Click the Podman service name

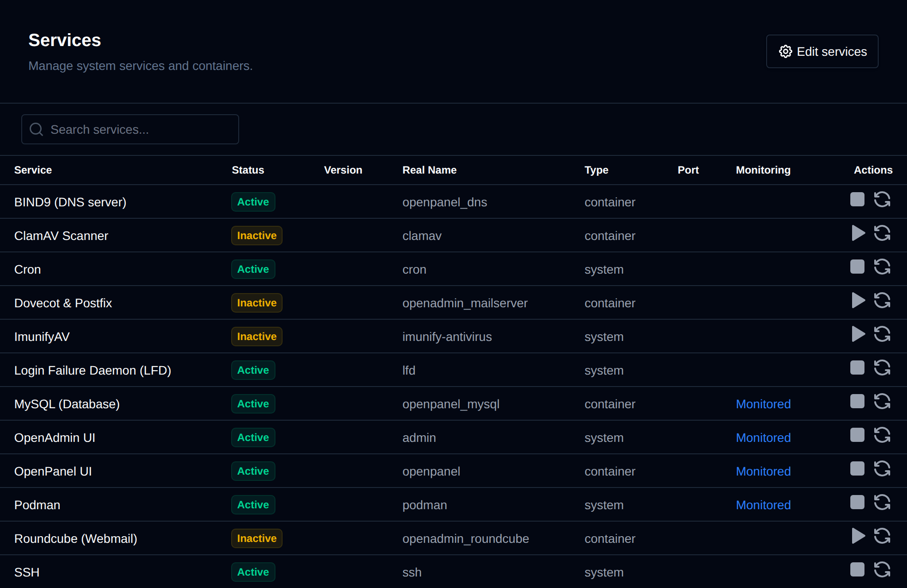pyautogui.click(x=37, y=505)
